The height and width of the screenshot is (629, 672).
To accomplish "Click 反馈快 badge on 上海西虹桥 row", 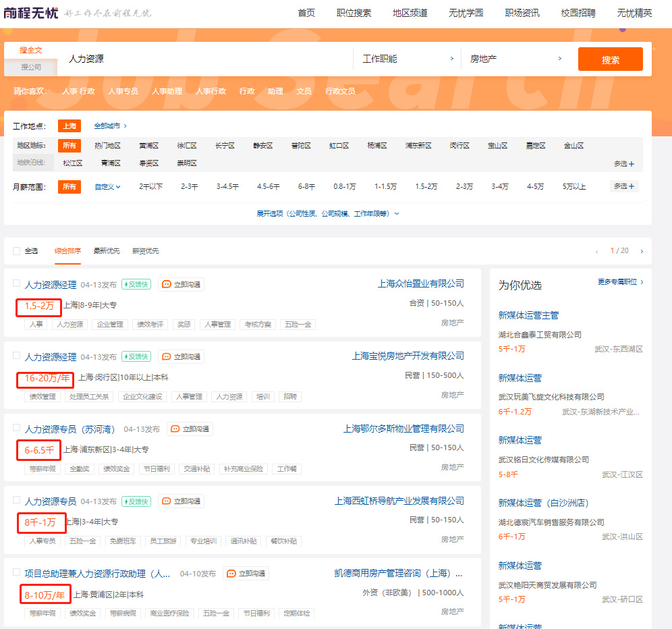I will (x=136, y=501).
